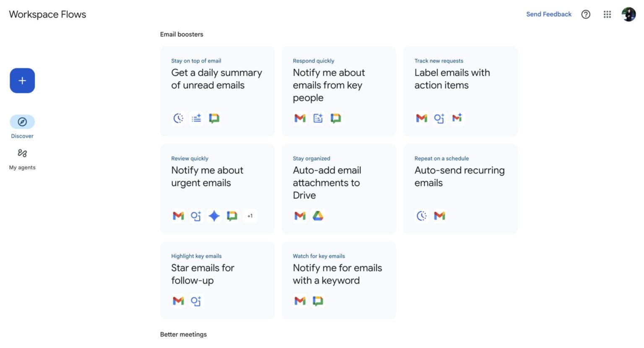Screen dimensions: 644x348
Task: Click the calendar icon on key people card
Action: (317, 118)
